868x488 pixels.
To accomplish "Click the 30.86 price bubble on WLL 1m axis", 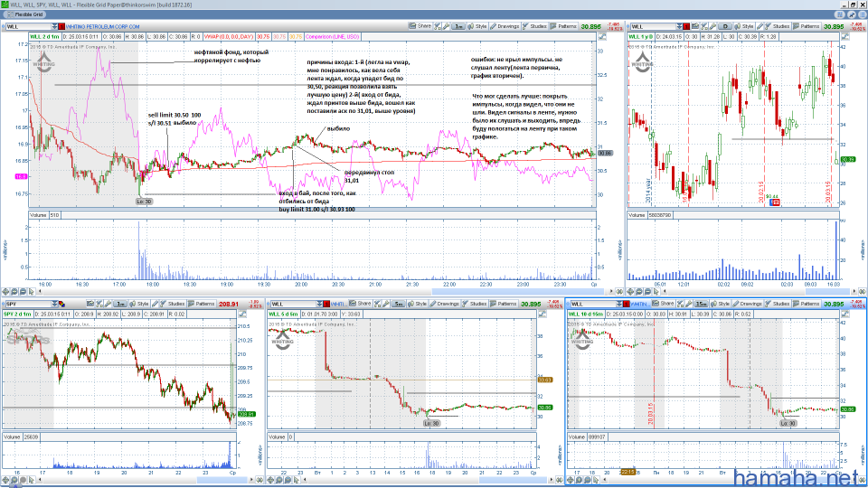I will click(605, 153).
